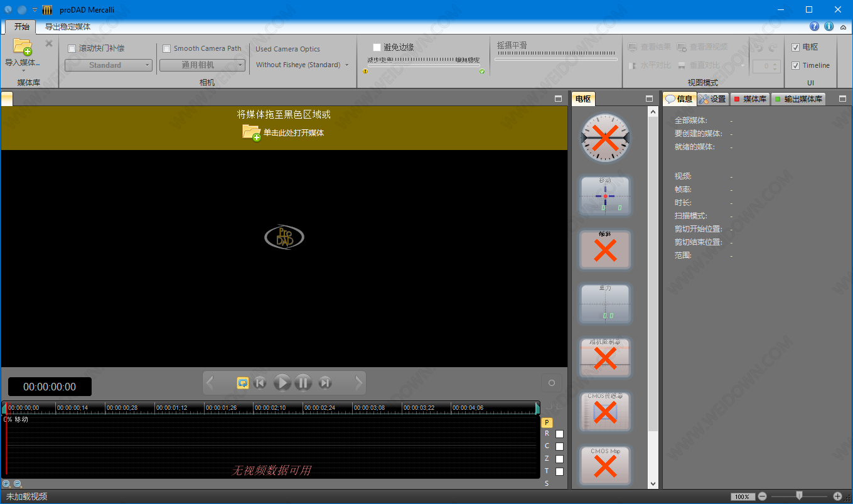Click the 100% zoom level button
Image resolution: width=853 pixels, height=504 pixels.
[x=742, y=496]
